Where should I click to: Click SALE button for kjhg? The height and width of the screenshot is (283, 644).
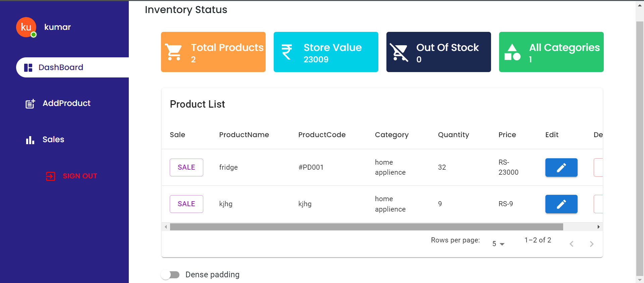[x=186, y=204]
